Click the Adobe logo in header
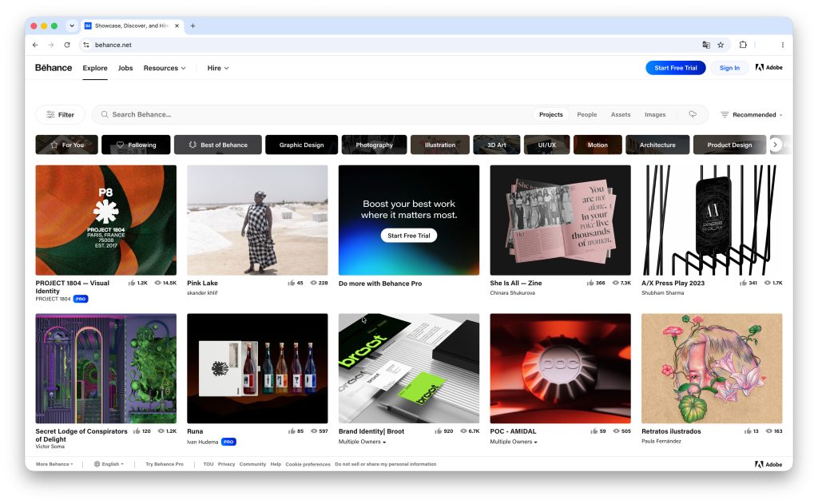Screen dimensions: 818x504 point(769,67)
